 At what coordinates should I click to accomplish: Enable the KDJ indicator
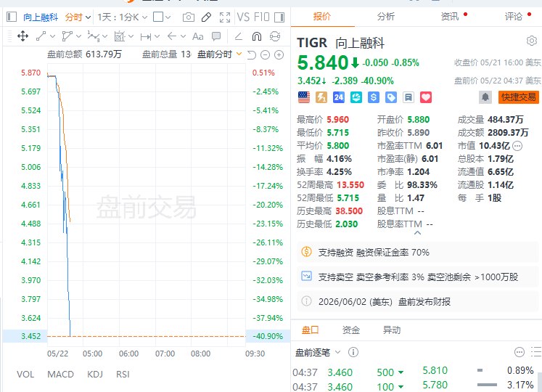[x=95, y=375]
